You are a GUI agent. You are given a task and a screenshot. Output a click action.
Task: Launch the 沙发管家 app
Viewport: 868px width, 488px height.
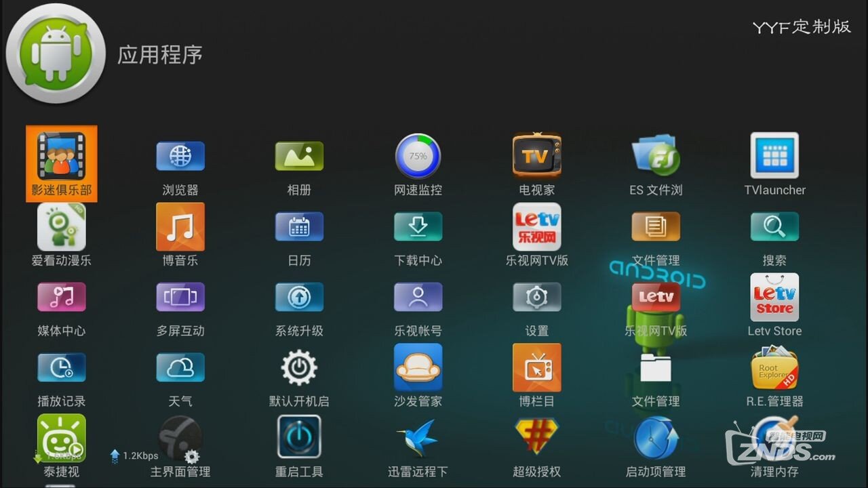pyautogui.click(x=418, y=375)
